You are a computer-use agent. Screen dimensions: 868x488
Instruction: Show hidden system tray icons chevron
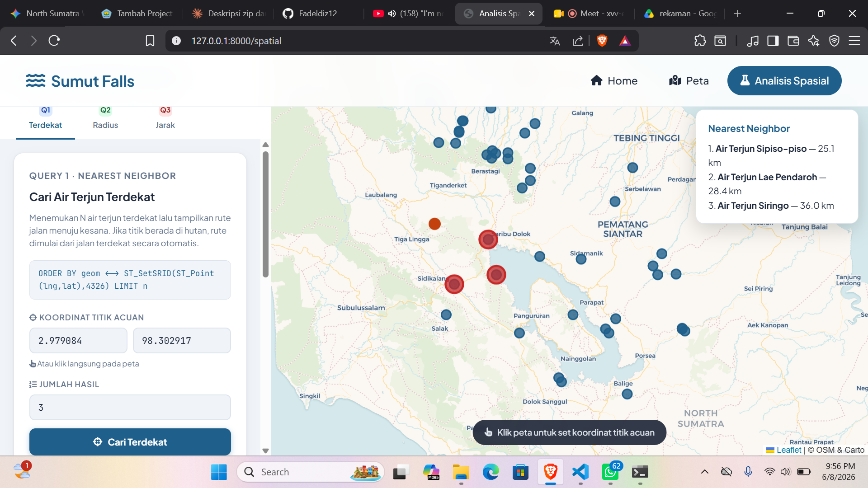click(x=704, y=472)
